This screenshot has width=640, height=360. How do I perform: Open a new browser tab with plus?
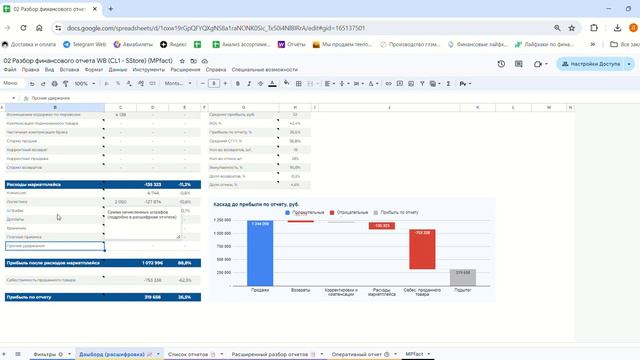tap(111, 9)
